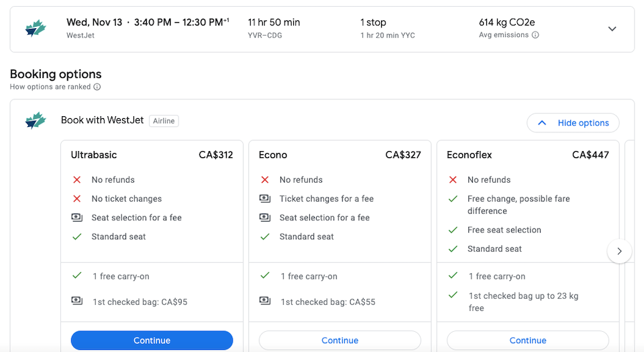Click green check beside Free seat selection
Viewport: 644px width, 352px height.
453,230
